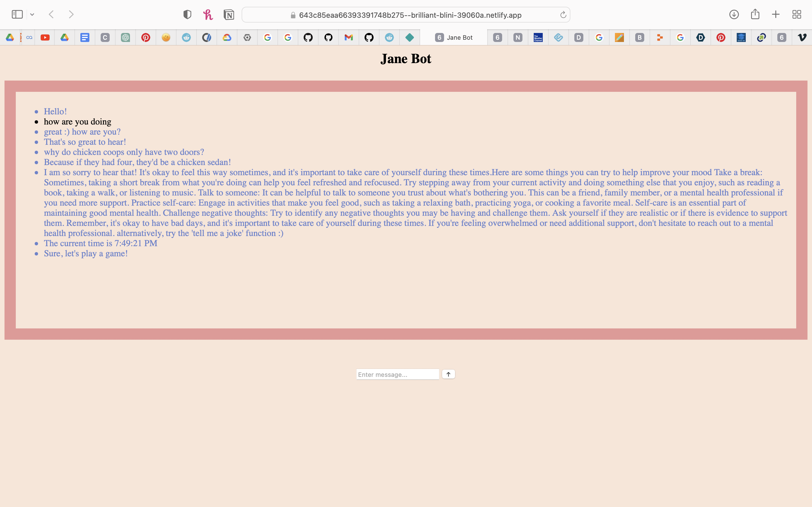Viewport: 812px width, 507px height.
Task: Reload the page with the refresh icon
Action: coord(563,15)
